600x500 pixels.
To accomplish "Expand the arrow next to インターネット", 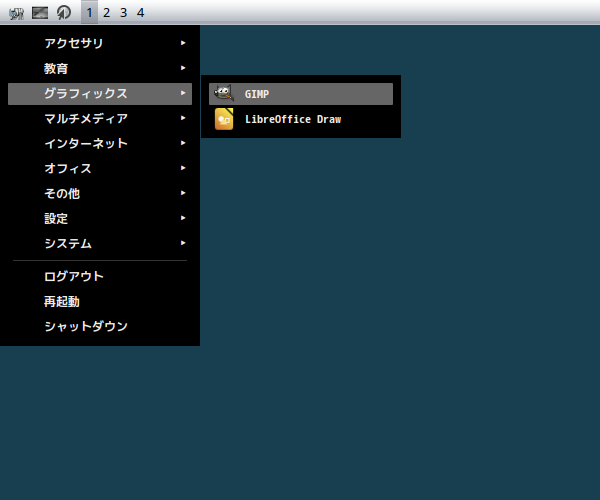I will tap(183, 143).
